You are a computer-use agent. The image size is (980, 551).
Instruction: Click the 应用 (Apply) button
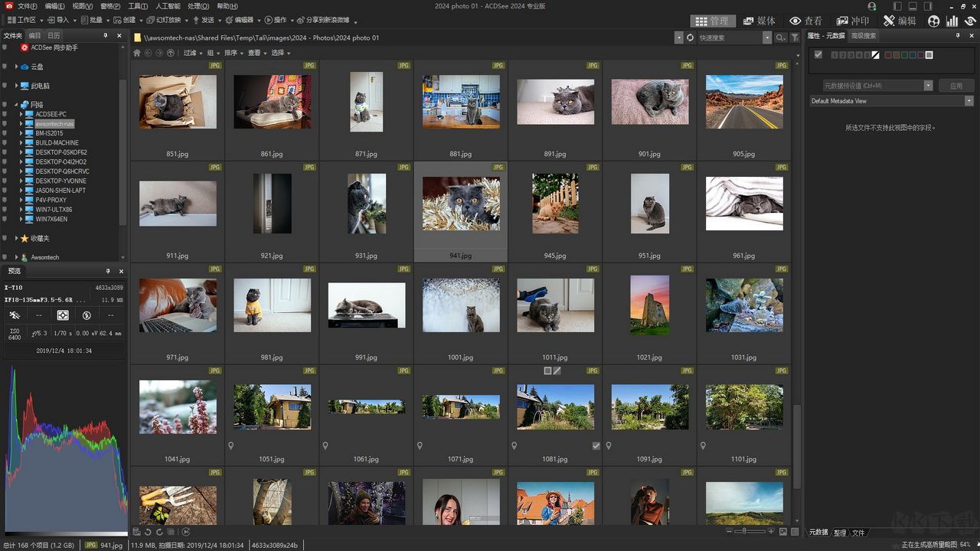coord(955,86)
